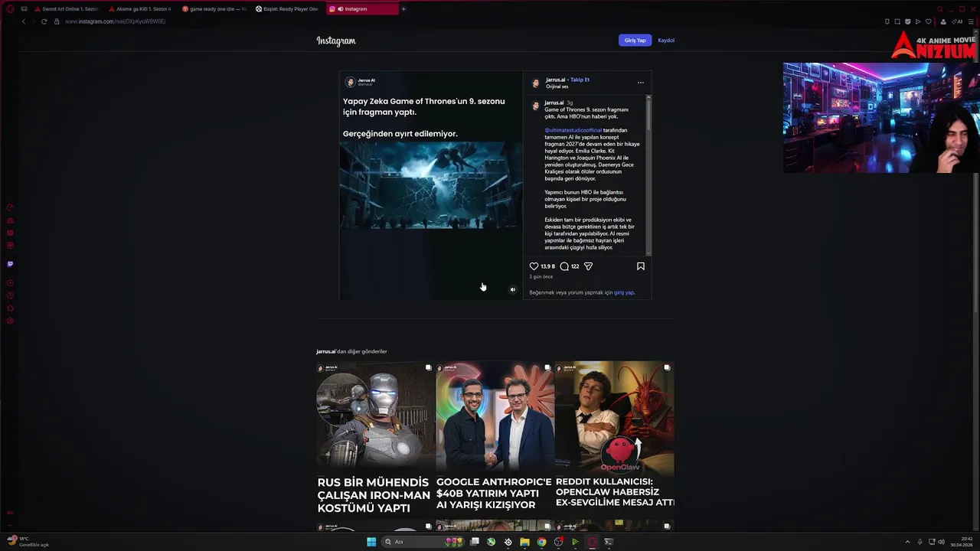Click the reel video player area

[x=431, y=185]
